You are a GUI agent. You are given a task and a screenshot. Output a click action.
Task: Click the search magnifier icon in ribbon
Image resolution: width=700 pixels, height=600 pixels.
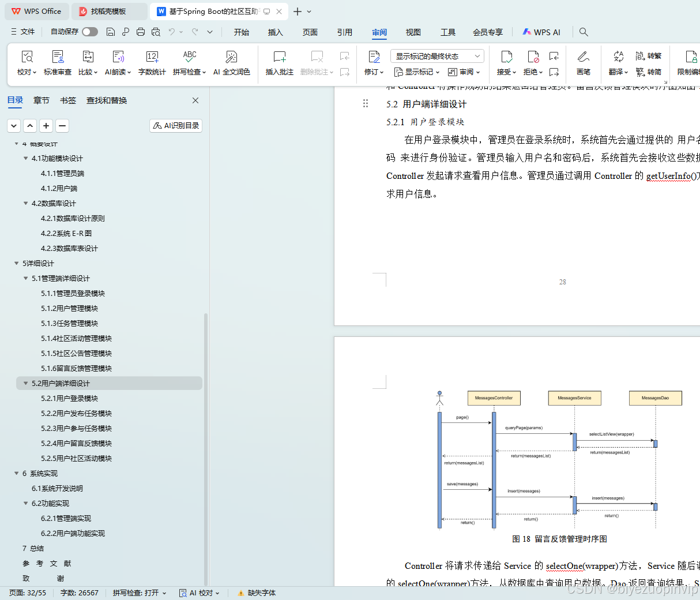click(x=584, y=32)
